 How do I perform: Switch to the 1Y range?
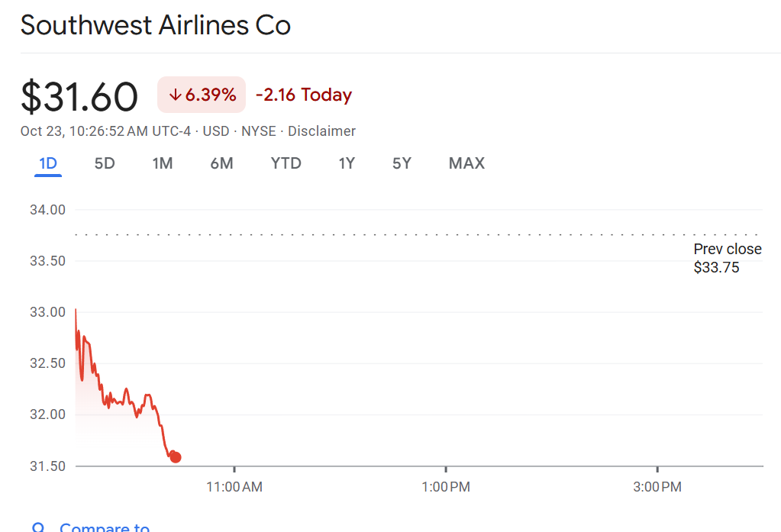click(347, 163)
